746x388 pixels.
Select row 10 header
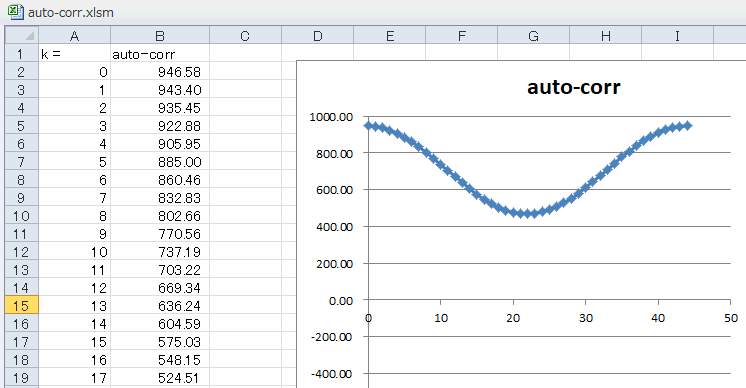click(x=21, y=216)
